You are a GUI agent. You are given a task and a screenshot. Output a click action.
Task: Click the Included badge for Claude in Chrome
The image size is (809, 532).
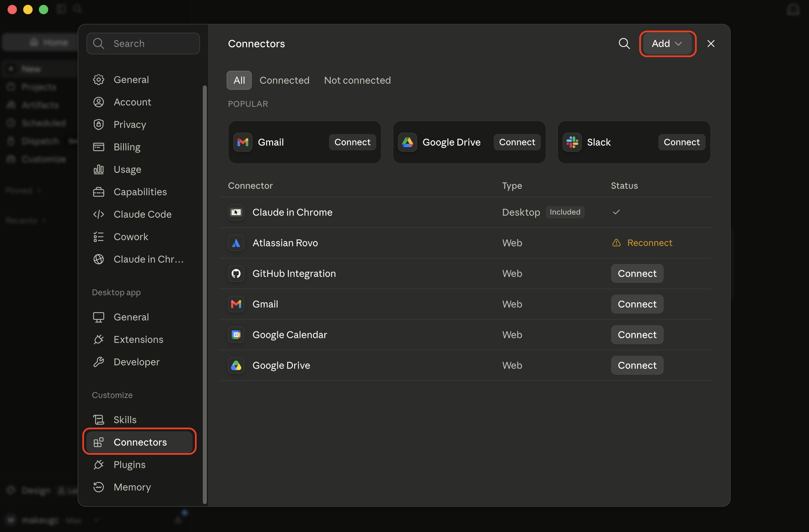565,212
